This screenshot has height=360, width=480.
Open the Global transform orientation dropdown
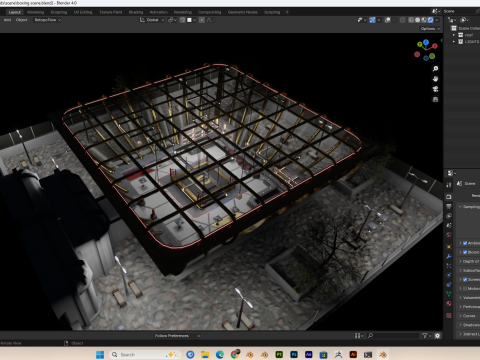(152, 20)
